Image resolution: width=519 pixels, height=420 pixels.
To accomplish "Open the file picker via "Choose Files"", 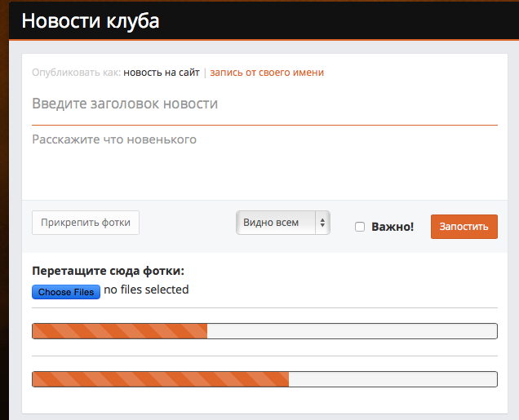I will click(x=66, y=292).
